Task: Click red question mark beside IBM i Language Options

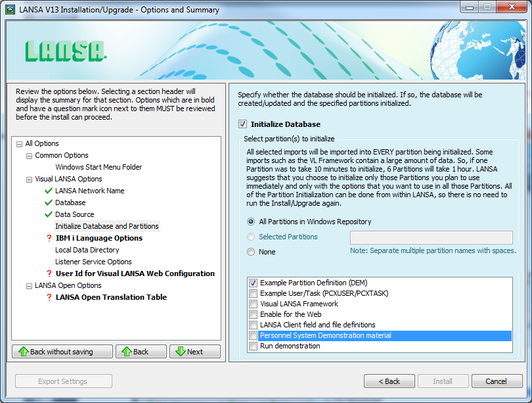Action: 49,239
